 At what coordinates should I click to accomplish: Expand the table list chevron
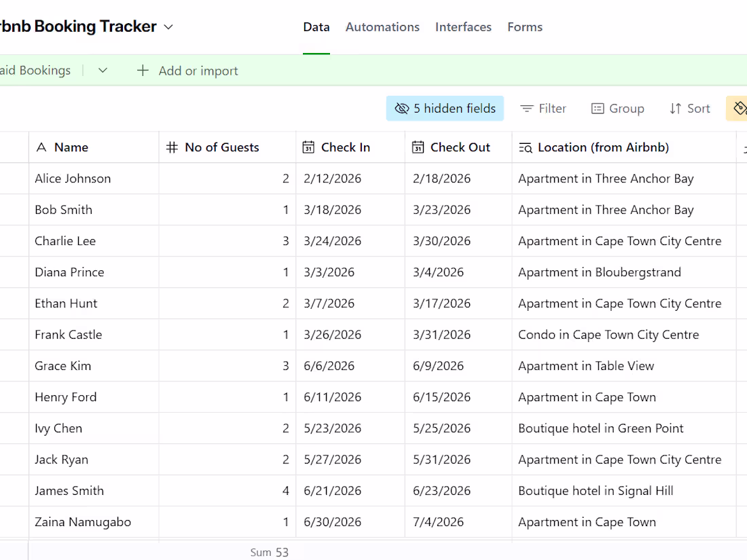103,71
